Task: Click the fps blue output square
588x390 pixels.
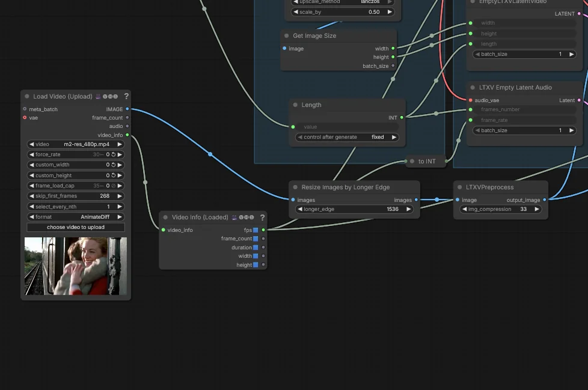Action: pos(256,230)
